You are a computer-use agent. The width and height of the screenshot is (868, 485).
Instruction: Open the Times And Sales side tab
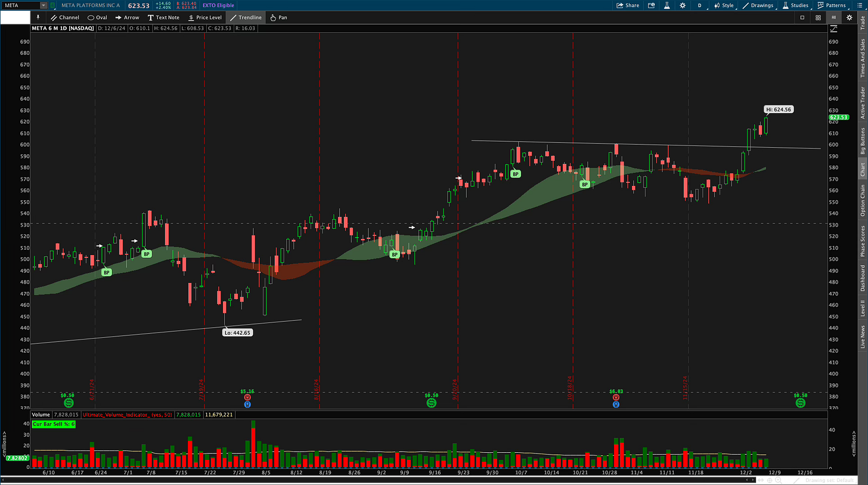(x=862, y=58)
